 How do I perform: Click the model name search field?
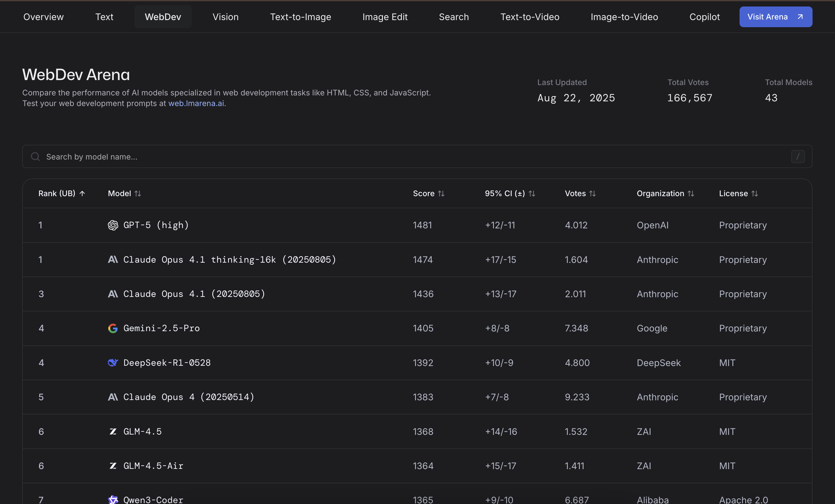tap(237, 157)
